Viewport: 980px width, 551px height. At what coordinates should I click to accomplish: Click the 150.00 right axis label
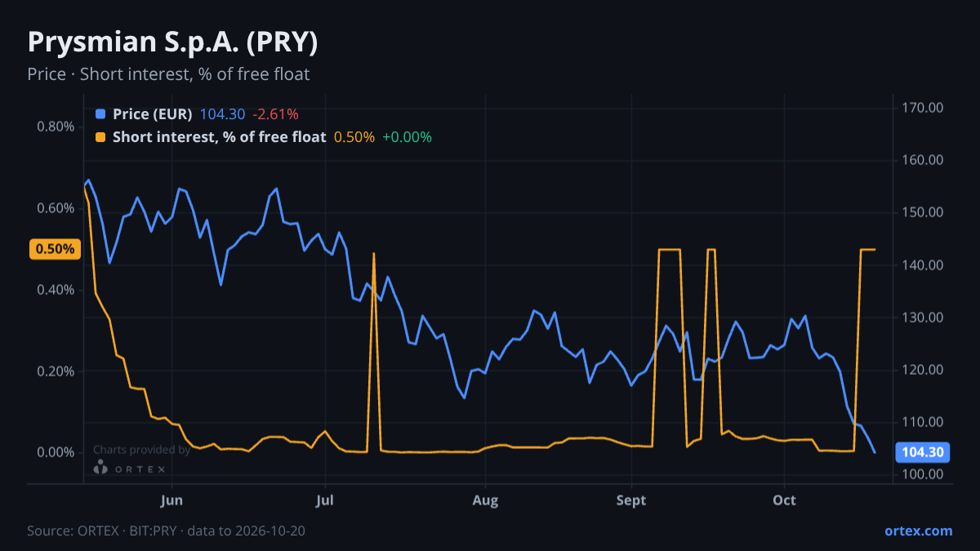click(x=924, y=212)
